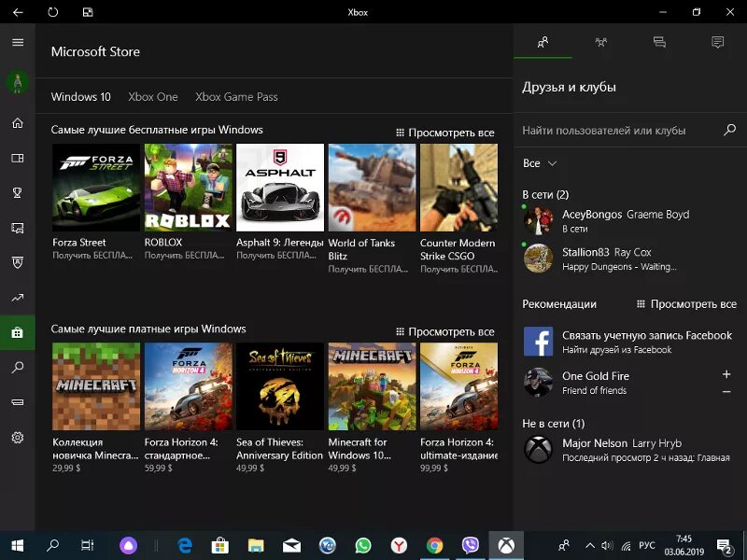Open Task View on the taskbar
This screenshot has height=560, width=747.
pos(87,545)
